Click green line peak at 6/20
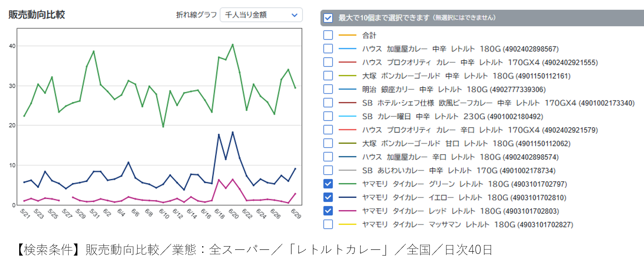The image size is (644, 265). (x=232, y=44)
